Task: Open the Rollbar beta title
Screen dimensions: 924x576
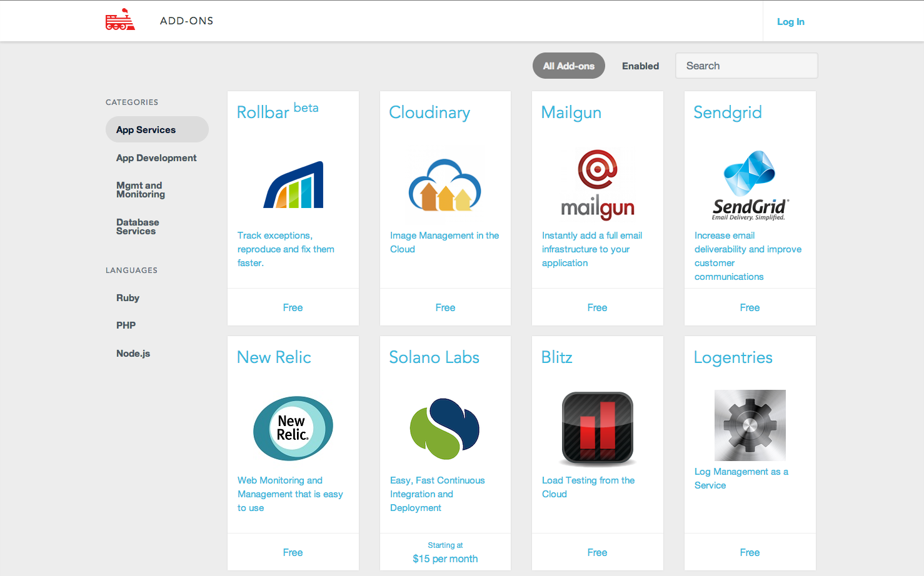Action: tap(278, 111)
